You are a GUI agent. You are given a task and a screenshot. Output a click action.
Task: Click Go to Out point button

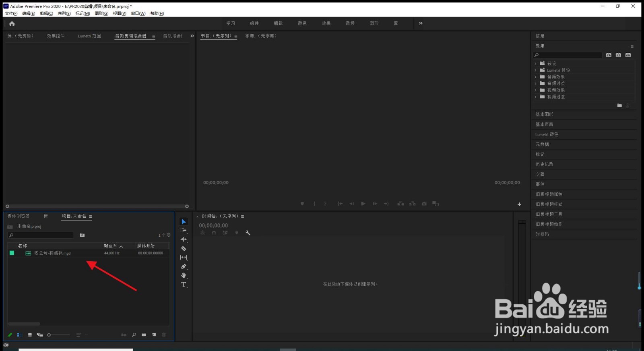click(x=386, y=204)
